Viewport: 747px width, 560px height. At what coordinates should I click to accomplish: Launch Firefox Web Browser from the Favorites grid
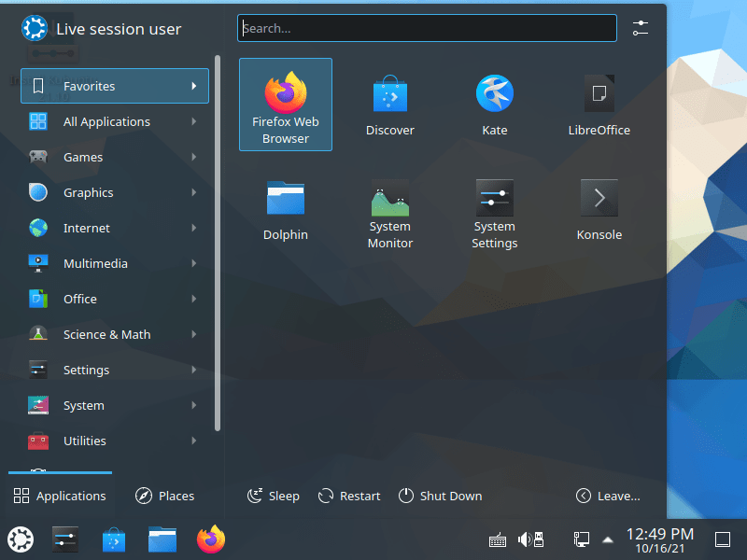pos(286,105)
